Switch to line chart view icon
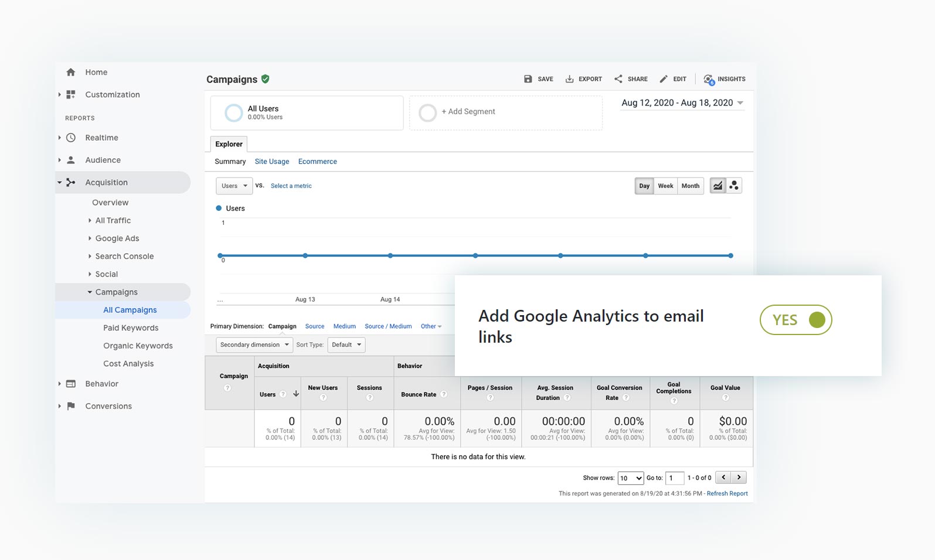This screenshot has width=935, height=560. click(x=718, y=186)
